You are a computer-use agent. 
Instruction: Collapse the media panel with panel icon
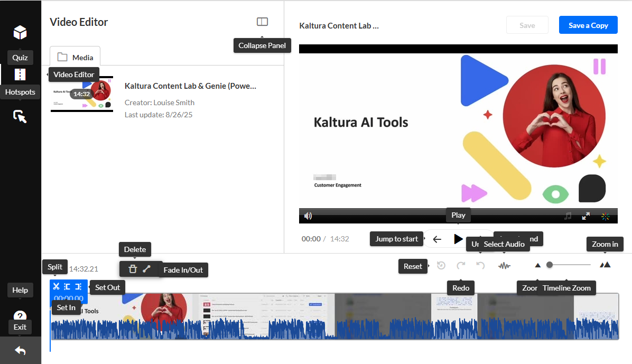263,22
